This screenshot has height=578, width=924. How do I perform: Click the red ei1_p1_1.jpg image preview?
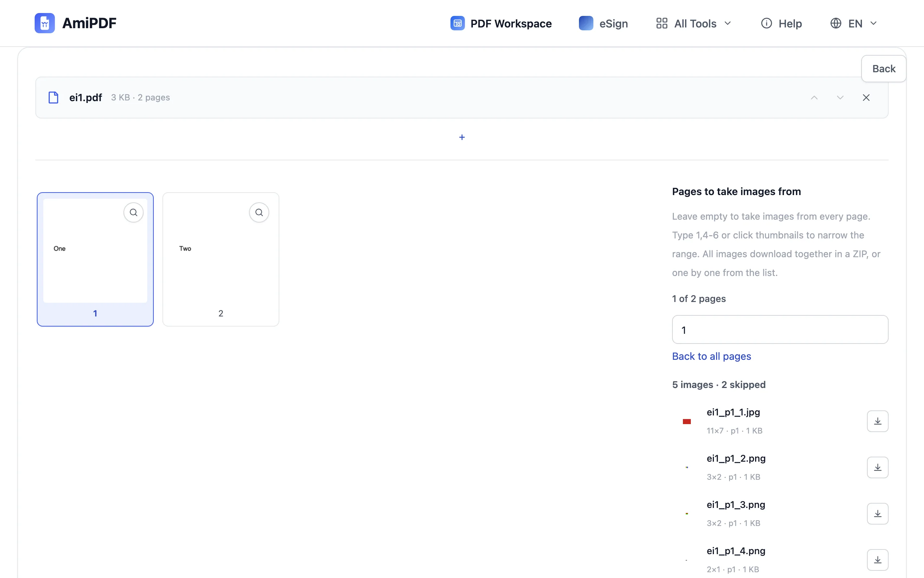[x=687, y=422]
